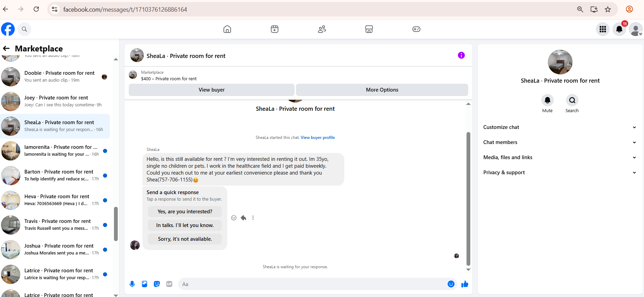This screenshot has width=644, height=297.
Task: Open Doobie private room chat
Action: [55, 77]
